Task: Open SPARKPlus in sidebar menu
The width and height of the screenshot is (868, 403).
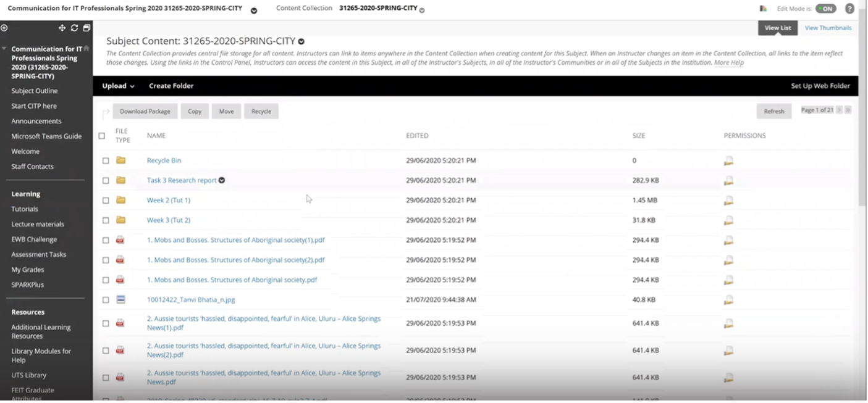Action: [27, 285]
